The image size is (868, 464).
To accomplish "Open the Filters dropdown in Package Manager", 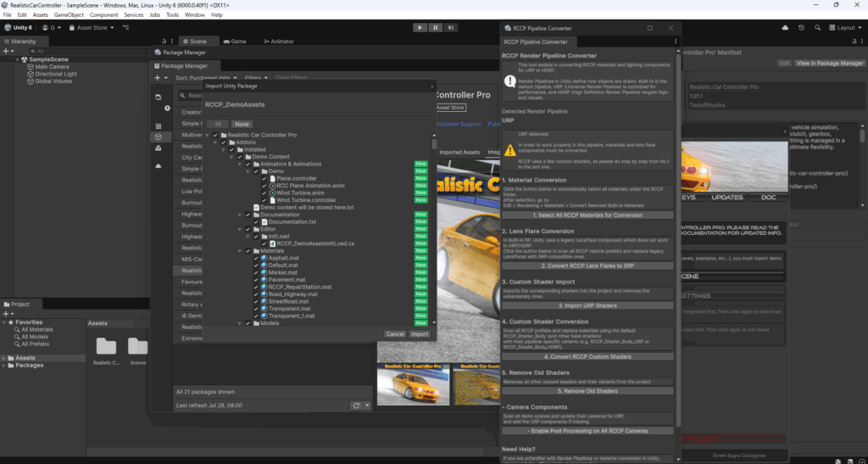I will 256,78.
